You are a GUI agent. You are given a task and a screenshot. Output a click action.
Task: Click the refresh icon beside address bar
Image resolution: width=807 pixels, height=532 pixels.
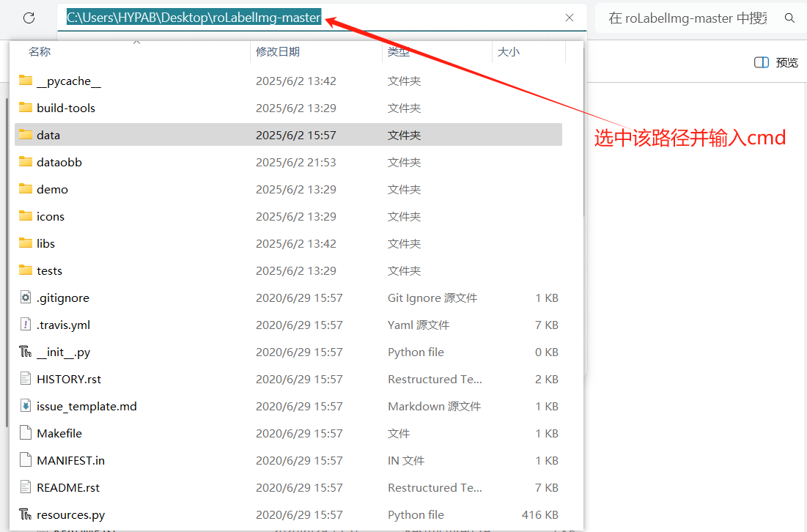pos(29,18)
